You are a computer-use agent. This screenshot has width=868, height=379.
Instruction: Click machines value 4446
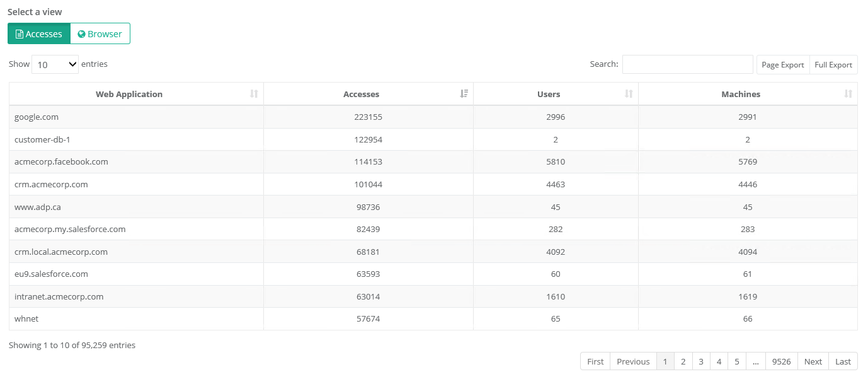pos(748,184)
